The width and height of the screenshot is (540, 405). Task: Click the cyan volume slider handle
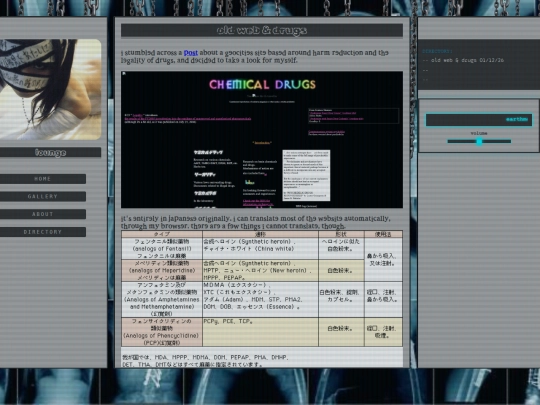(479, 141)
